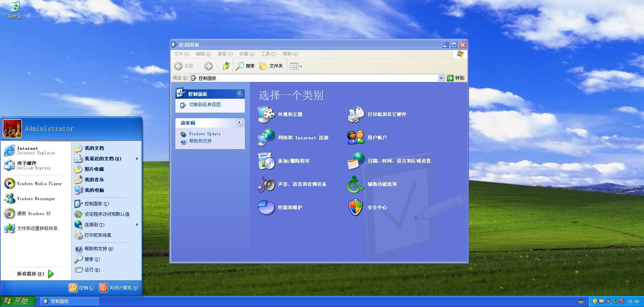Open the File (文件) menu
The height and width of the screenshot is (307, 644).
pyautogui.click(x=181, y=54)
